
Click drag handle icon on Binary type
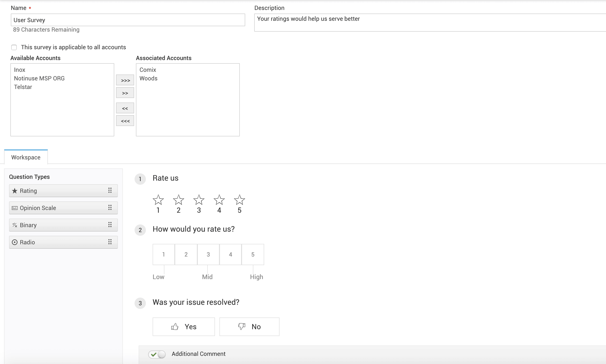coord(110,225)
